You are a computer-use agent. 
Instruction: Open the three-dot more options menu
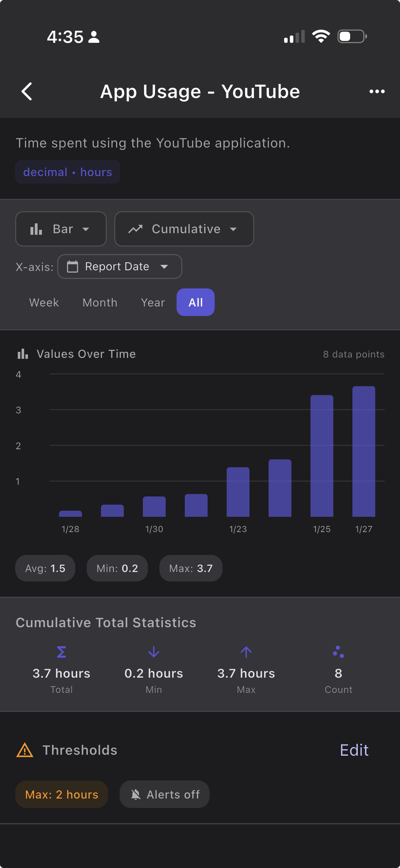click(377, 91)
